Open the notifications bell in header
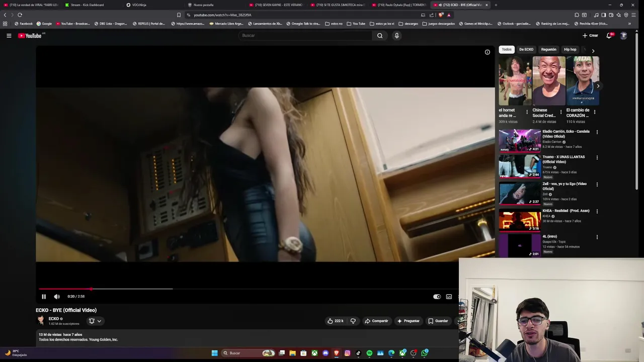This screenshot has width=644, height=362. point(609,36)
